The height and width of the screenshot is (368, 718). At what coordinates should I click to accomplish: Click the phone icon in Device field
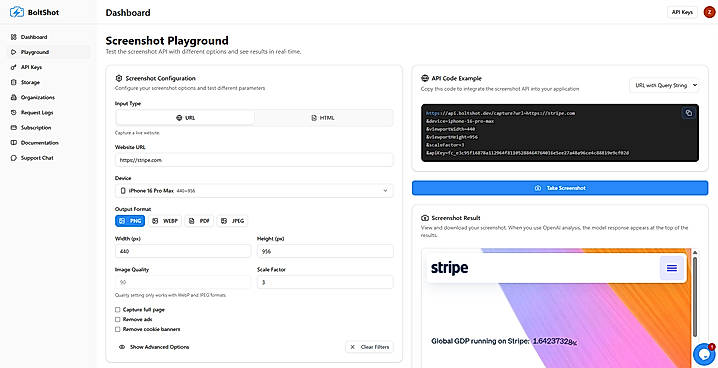123,190
